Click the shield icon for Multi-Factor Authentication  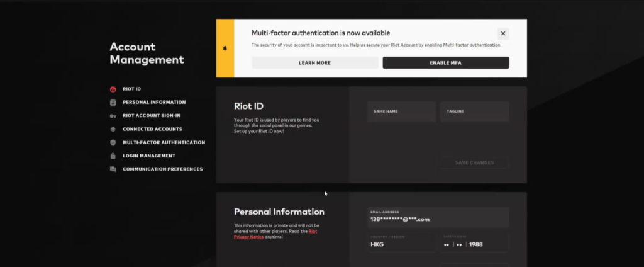[113, 142]
